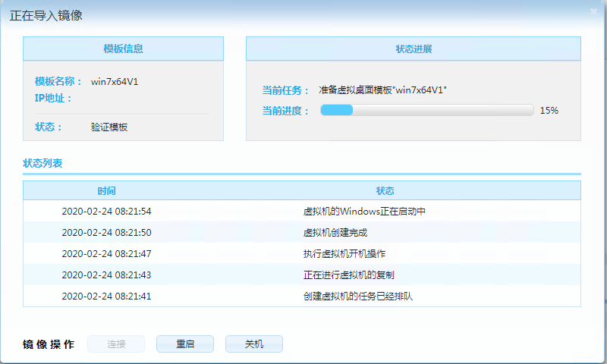Click the 当前任务 label
Image resolution: width=607 pixels, height=364 pixels.
[286, 90]
